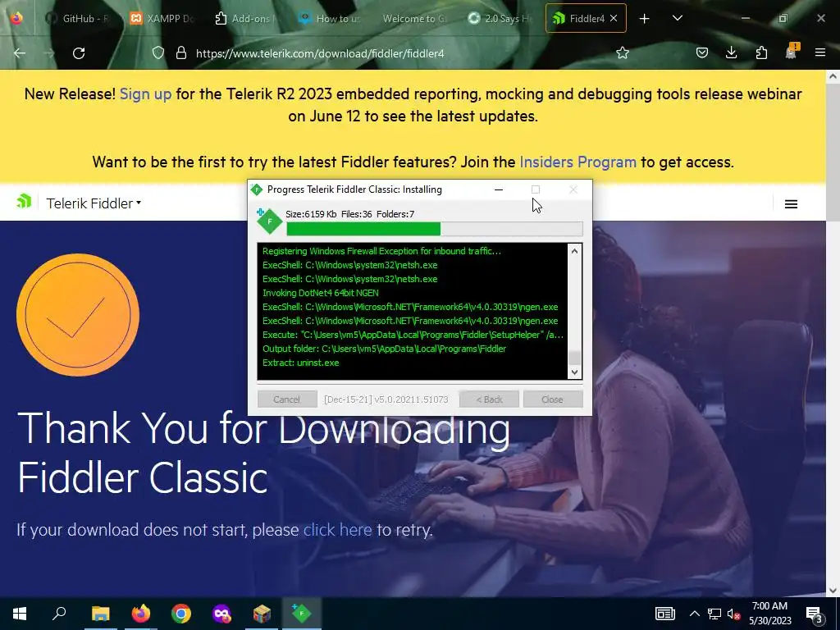Click the page scrollbar up arrow
This screenshot has height=630, width=840.
(833, 76)
